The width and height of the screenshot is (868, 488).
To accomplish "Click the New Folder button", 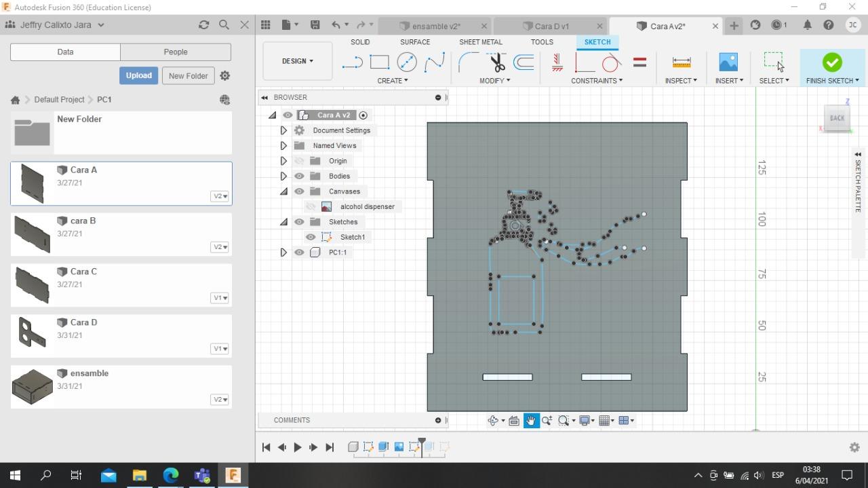I will (189, 75).
